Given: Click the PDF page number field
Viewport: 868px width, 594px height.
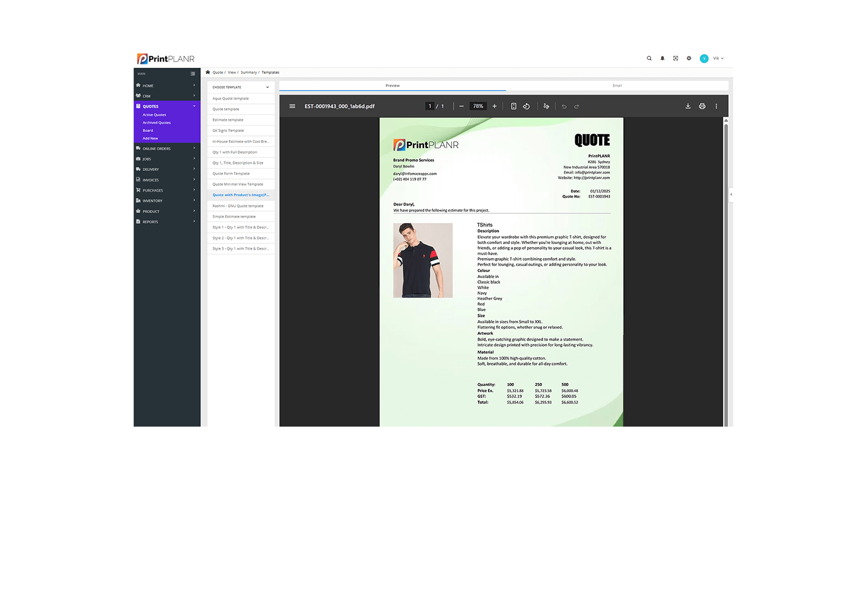Looking at the screenshot, I should pyautogui.click(x=430, y=106).
